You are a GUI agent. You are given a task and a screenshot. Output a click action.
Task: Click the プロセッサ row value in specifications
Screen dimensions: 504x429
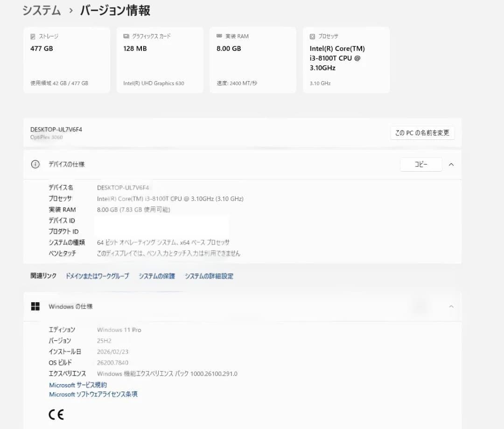170,199
